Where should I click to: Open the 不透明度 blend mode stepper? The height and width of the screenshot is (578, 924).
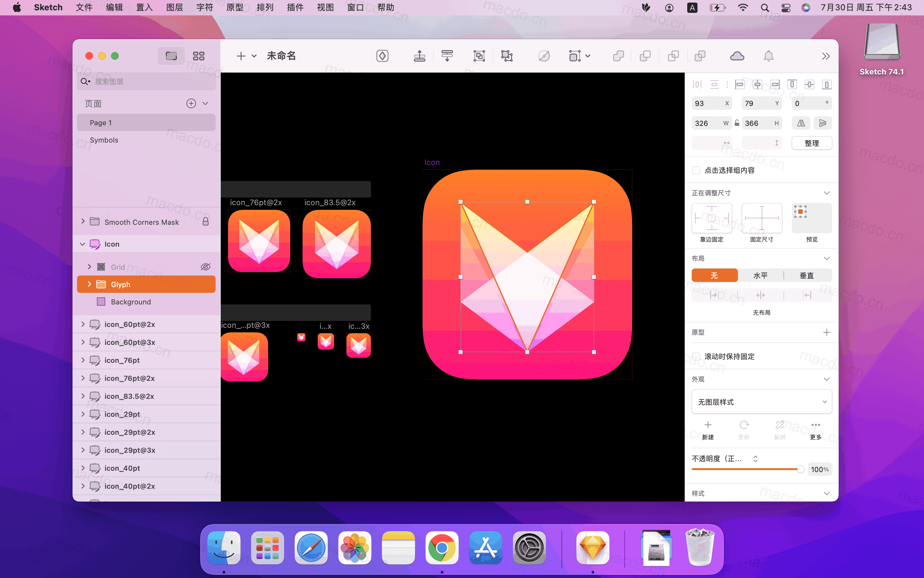point(755,459)
